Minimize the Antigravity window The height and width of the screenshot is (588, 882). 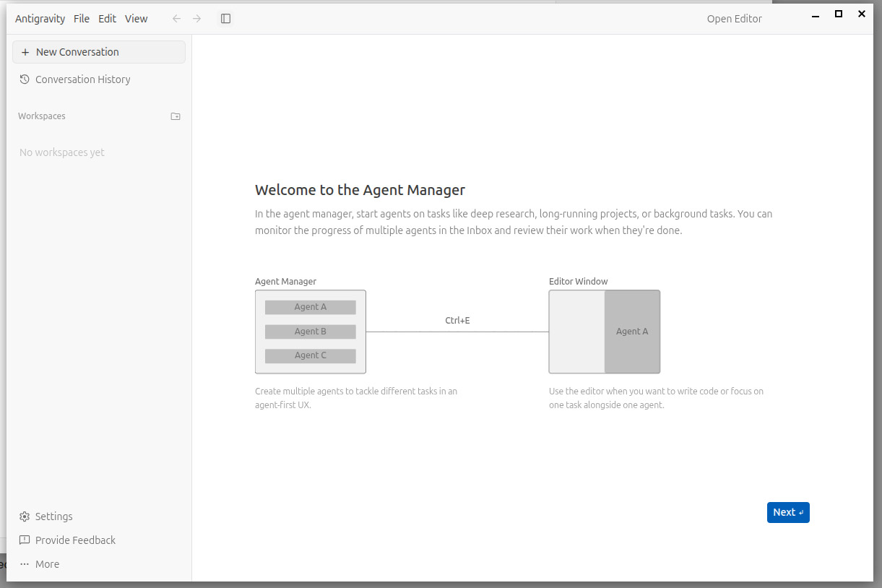pyautogui.click(x=816, y=14)
